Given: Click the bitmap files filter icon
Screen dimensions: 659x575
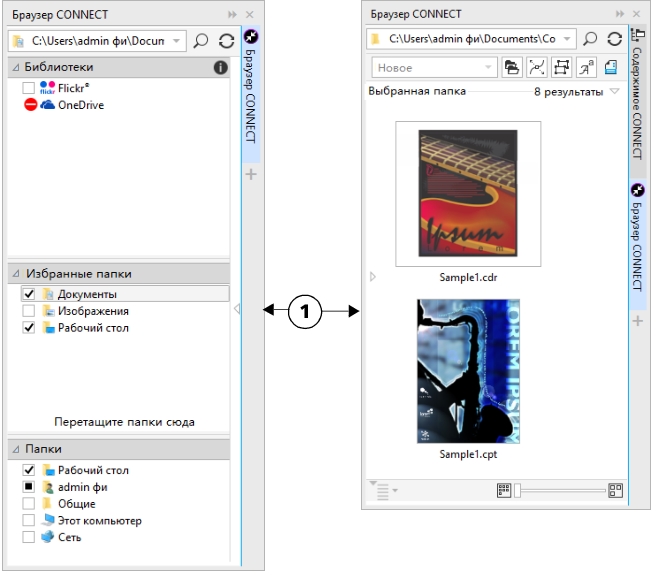Looking at the screenshot, I should [561, 67].
